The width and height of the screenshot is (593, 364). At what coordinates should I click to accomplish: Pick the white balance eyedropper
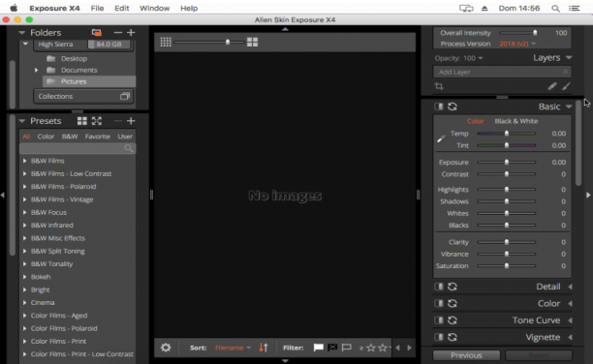coord(441,138)
